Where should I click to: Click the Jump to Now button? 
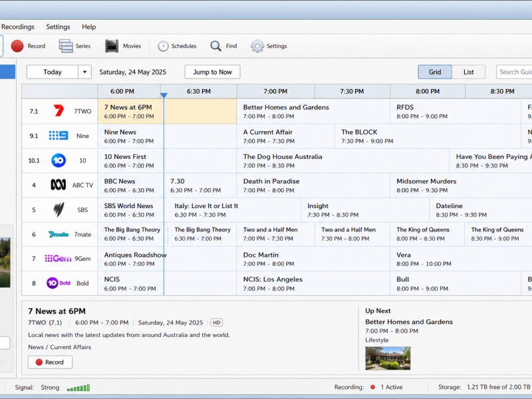212,72
